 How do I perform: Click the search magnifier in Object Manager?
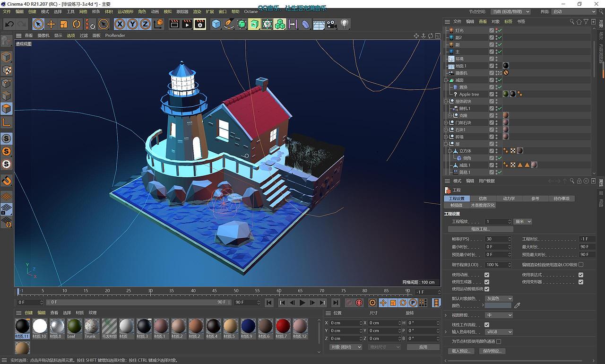(x=572, y=21)
